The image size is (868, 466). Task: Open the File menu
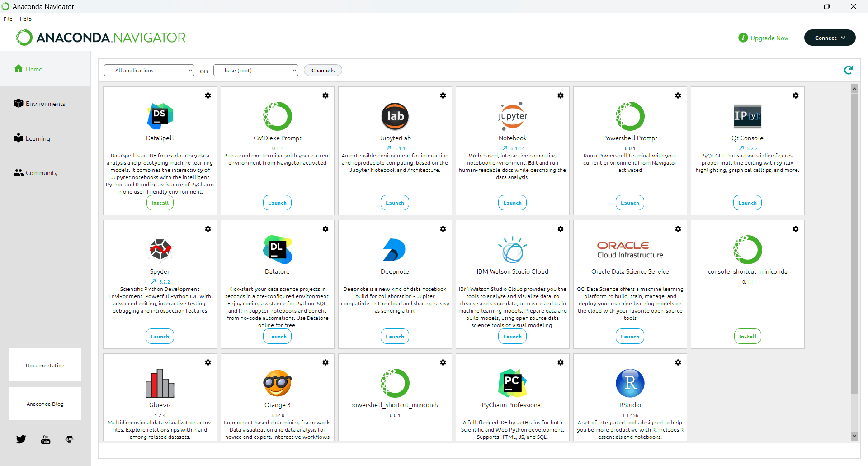(x=8, y=19)
